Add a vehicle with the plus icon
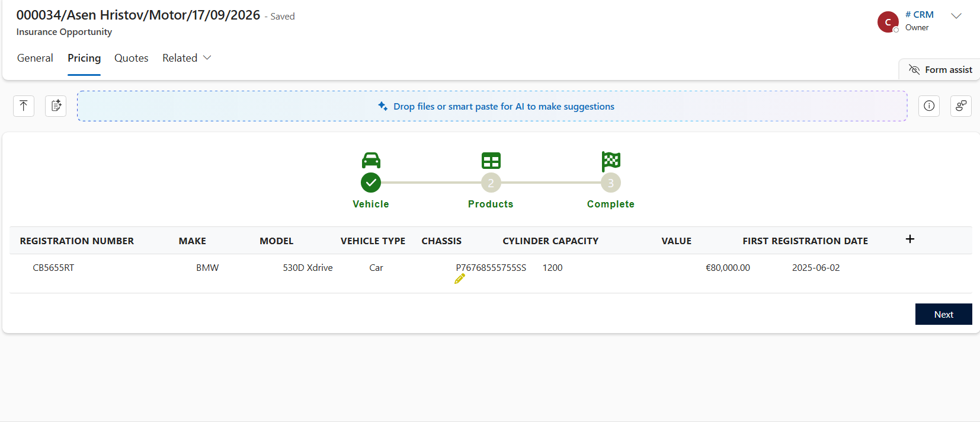Viewport: 980px width, 422px height. coord(910,239)
